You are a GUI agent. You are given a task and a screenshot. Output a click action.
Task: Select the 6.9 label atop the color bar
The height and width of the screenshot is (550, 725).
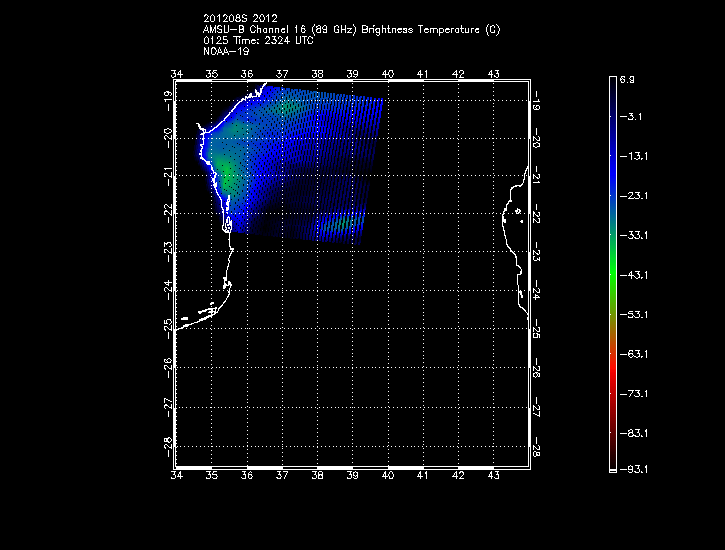pyautogui.click(x=628, y=78)
